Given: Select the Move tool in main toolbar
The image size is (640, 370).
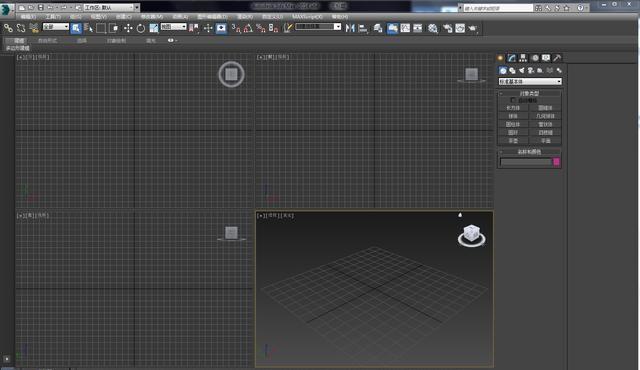Looking at the screenshot, I should pos(128,28).
